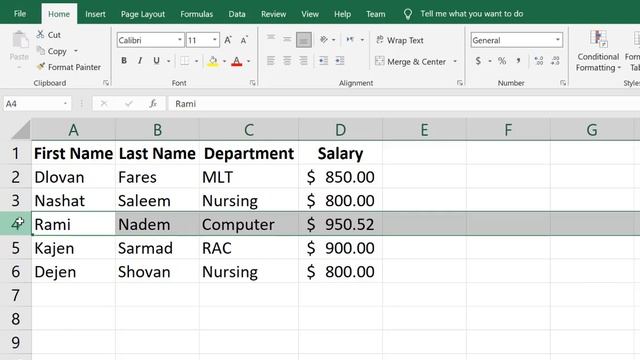Apply red font color
The height and width of the screenshot is (360, 640).
pos(236,61)
